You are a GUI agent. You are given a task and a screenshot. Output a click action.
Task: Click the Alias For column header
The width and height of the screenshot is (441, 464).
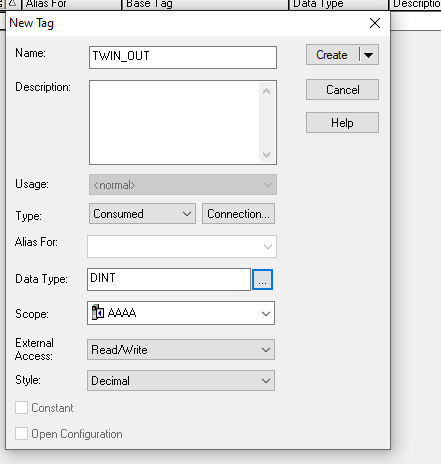pos(72,4)
